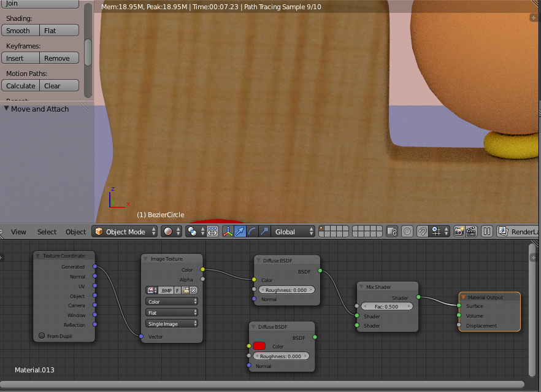
Task: Collapse the Texture Coordinate node
Action: point(37,256)
